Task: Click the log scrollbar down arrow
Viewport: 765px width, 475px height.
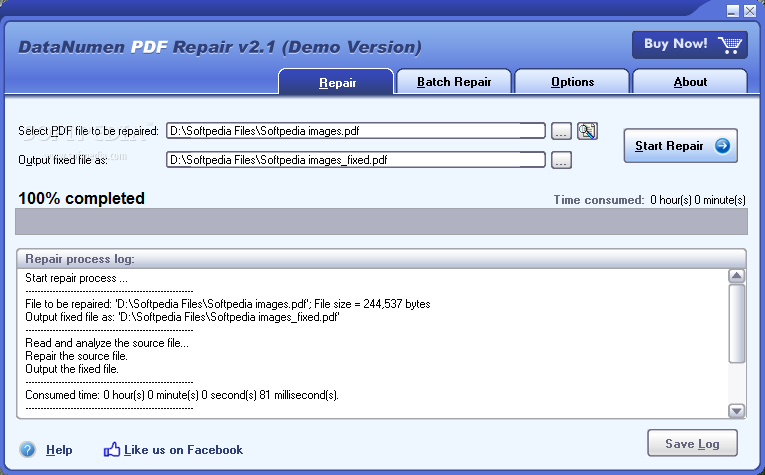Action: tap(736, 411)
